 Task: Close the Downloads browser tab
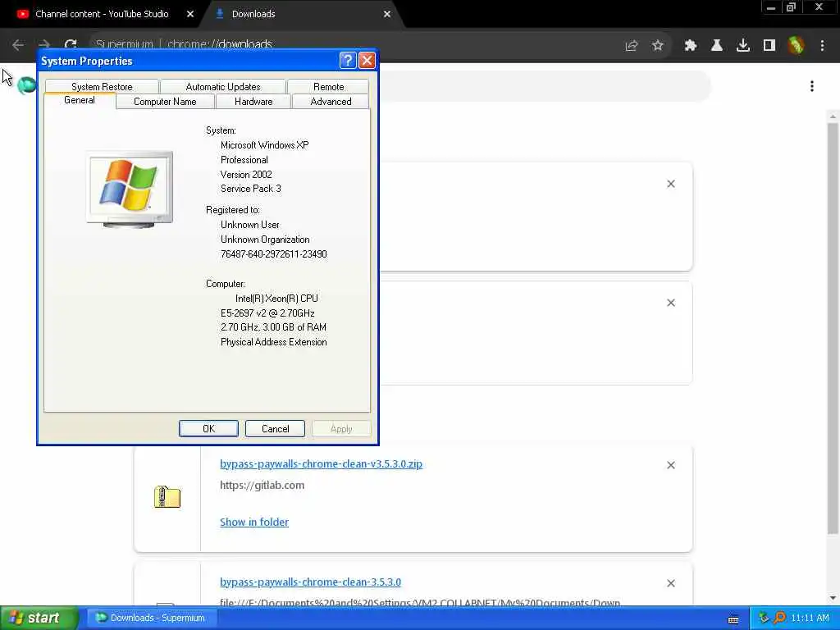387,14
